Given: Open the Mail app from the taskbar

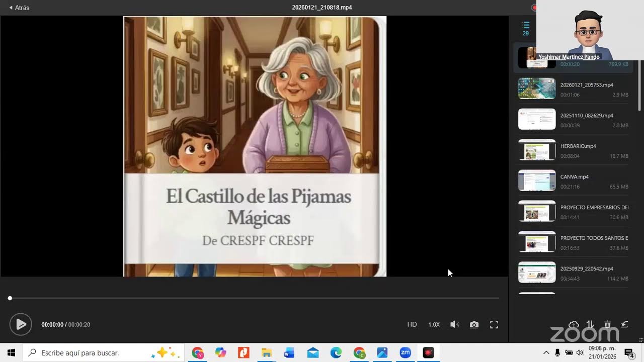Looking at the screenshot, I should 312,353.
